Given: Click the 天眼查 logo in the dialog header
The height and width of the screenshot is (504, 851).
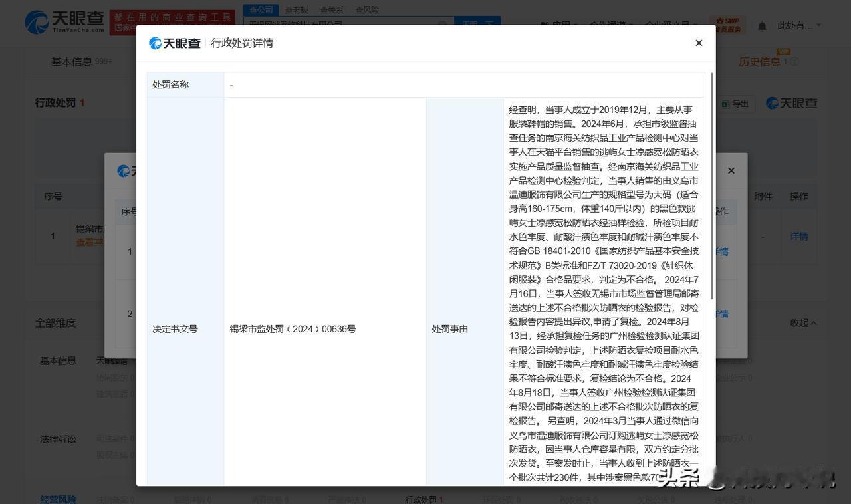Looking at the screenshot, I should (174, 43).
